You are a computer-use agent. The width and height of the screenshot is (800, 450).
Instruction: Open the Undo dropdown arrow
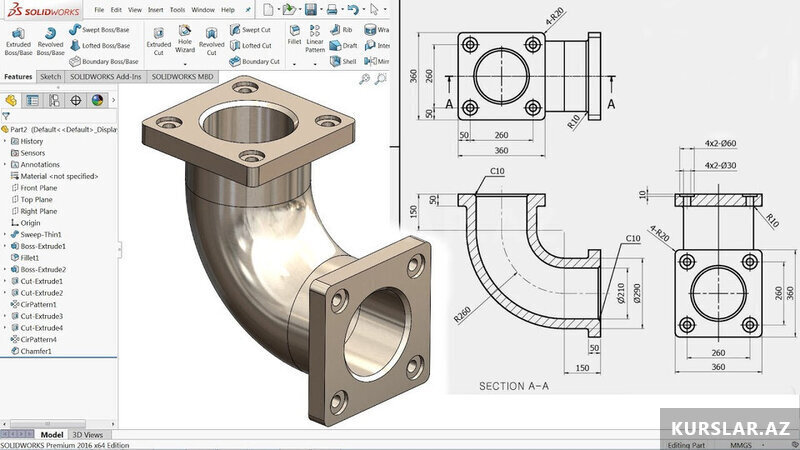363,9
